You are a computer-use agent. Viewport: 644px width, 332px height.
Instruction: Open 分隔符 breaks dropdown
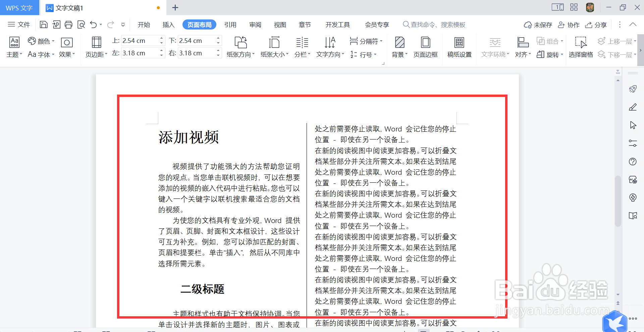tap(366, 41)
